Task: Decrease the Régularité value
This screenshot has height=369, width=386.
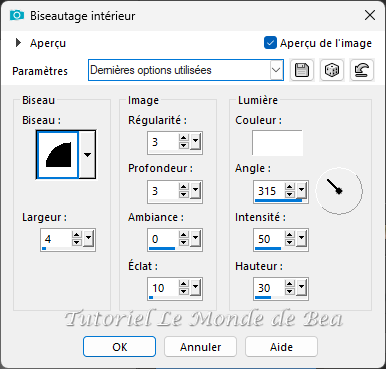Action: tap(184, 146)
